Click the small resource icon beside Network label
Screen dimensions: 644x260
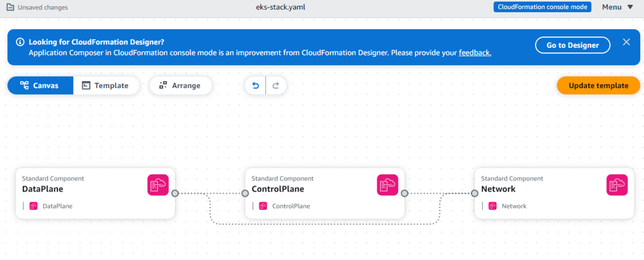(x=493, y=206)
